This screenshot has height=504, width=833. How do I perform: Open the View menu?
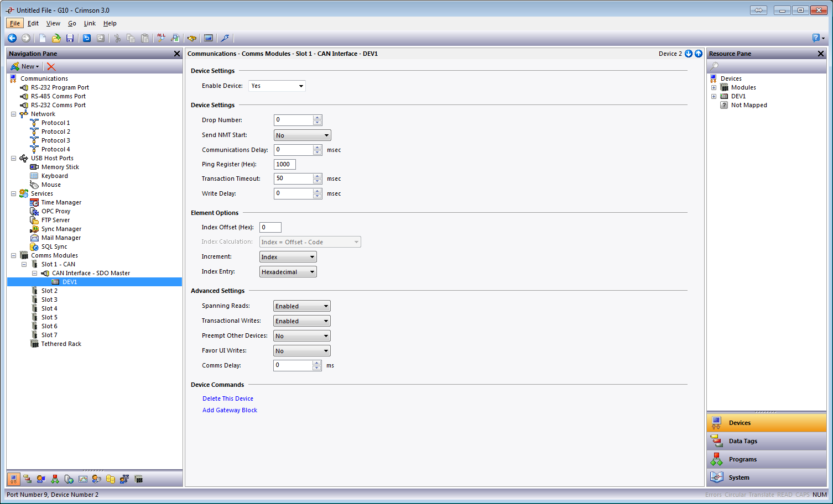[53, 23]
